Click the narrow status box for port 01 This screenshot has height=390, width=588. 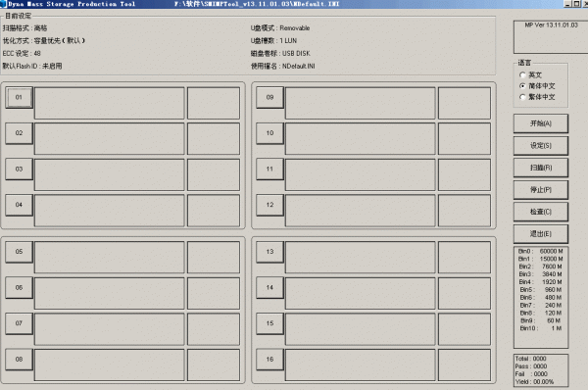point(214,103)
